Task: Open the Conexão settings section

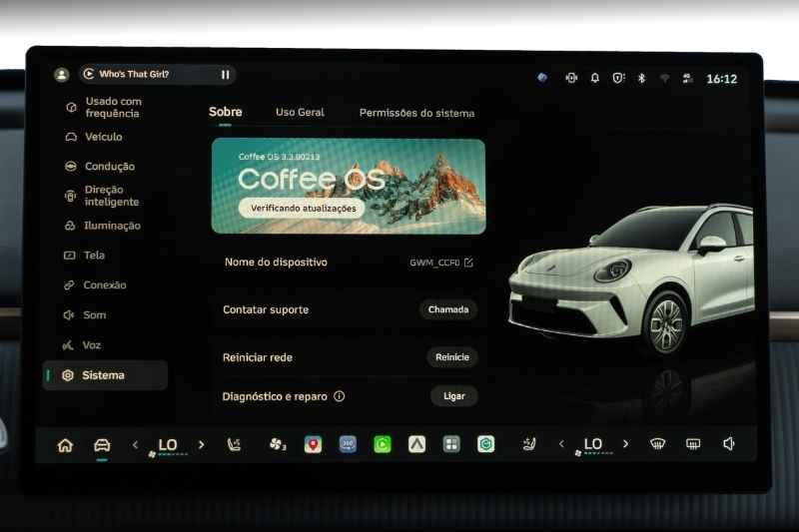Action: [95, 285]
